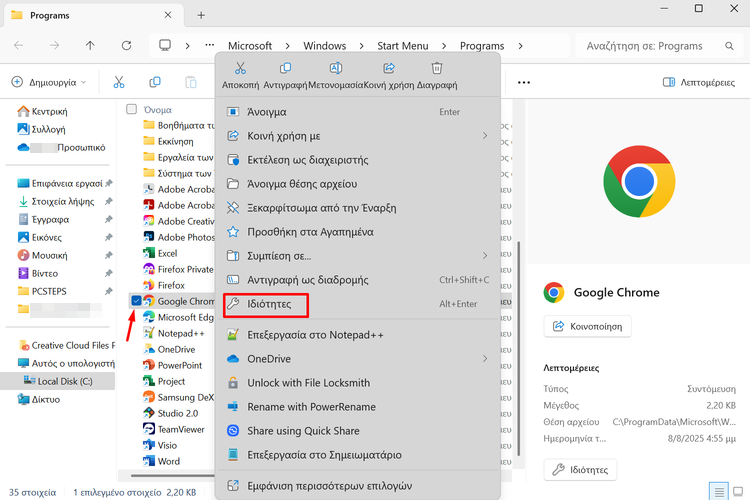Expand the Κοινή χρήση με submenu
The width and height of the screenshot is (750, 500).
click(485, 136)
